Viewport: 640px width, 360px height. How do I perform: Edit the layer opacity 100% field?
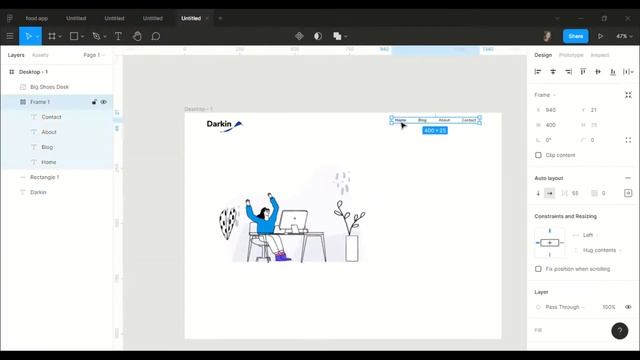609,307
